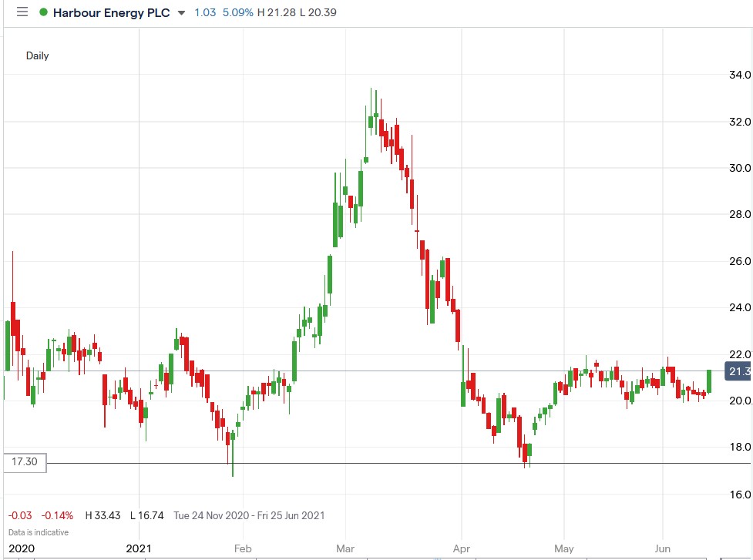Click the low value L 16.74
Image resolution: width=753 pixels, height=560 pixels.
pyautogui.click(x=146, y=515)
